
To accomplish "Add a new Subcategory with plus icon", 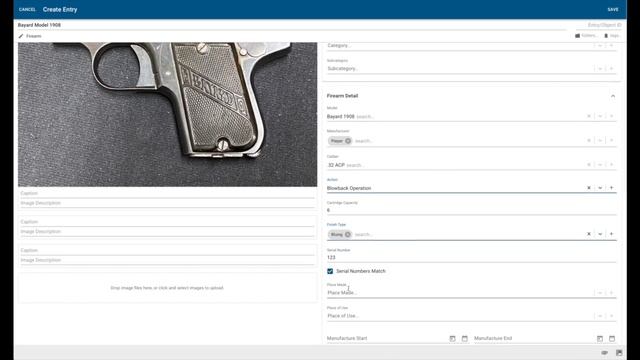I will click(x=611, y=69).
